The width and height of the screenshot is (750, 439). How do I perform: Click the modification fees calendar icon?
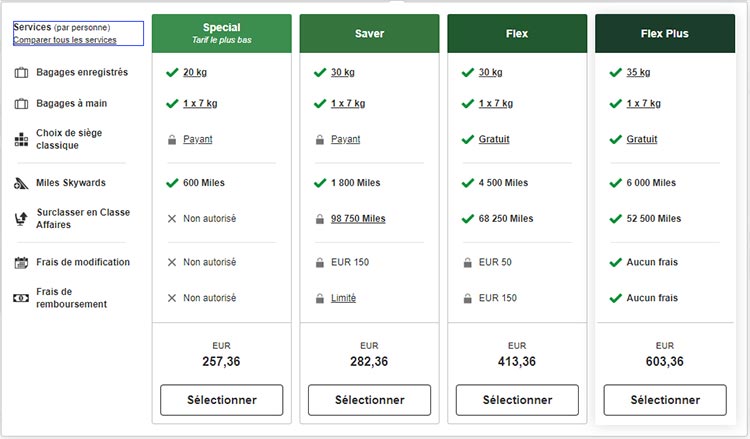tap(22, 263)
